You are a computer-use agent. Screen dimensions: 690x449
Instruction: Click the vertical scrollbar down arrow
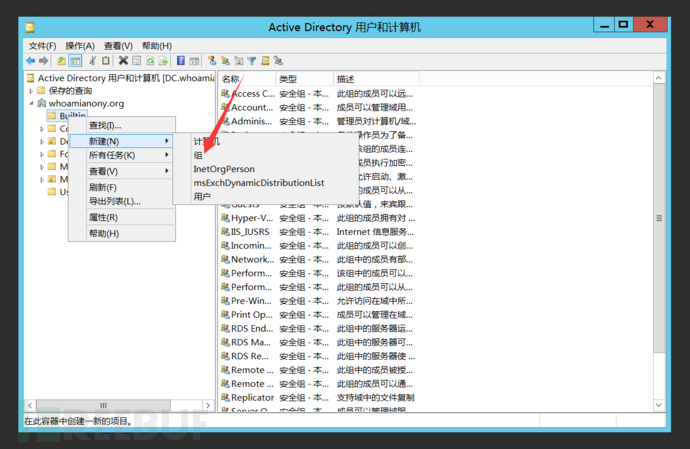659,405
